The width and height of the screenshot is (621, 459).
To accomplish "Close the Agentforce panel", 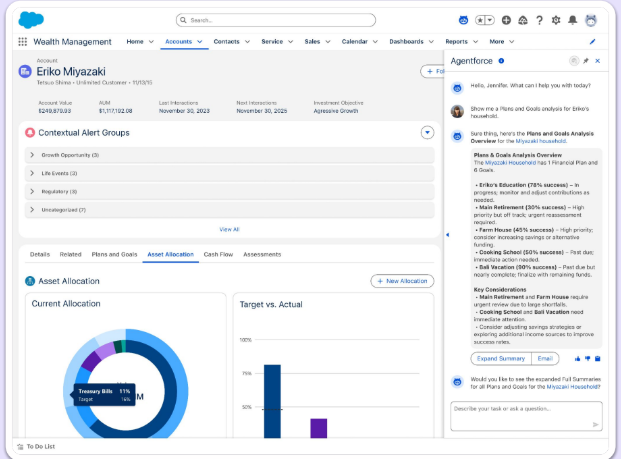I will pos(598,61).
